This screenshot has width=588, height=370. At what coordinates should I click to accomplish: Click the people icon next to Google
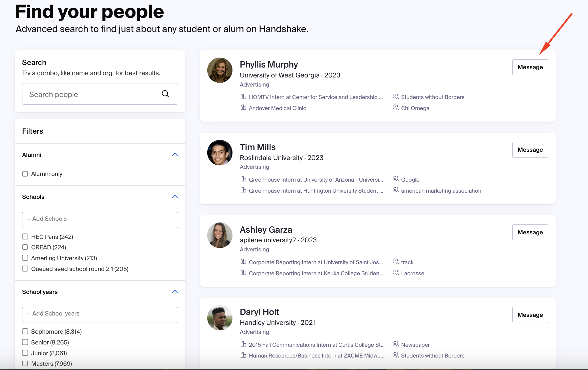[395, 179]
